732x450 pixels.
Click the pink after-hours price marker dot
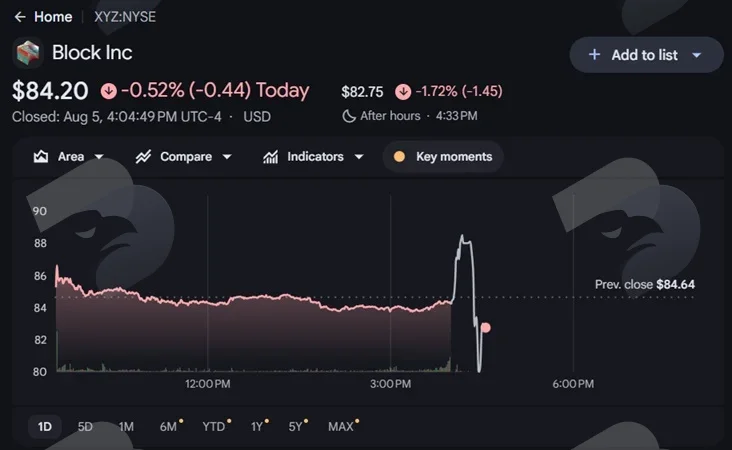(x=486, y=328)
